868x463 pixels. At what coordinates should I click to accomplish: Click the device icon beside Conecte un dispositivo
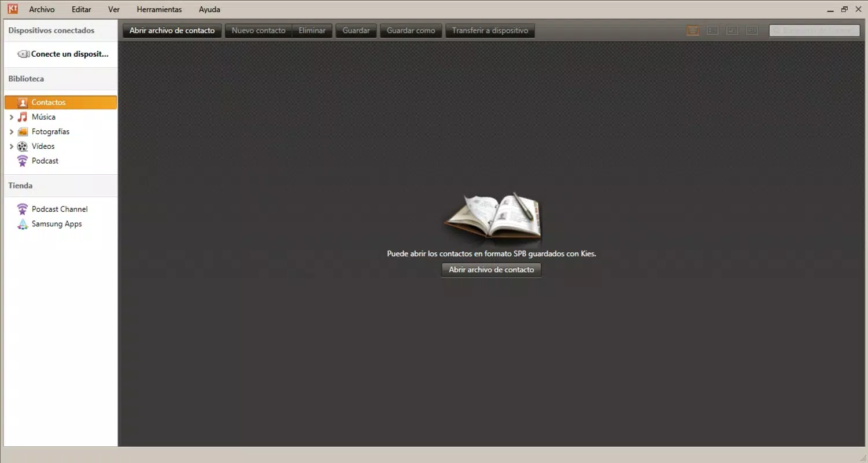click(x=23, y=54)
